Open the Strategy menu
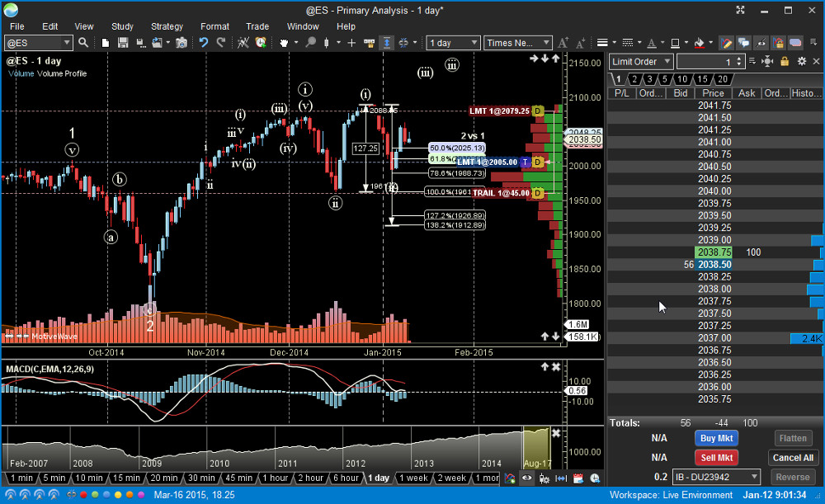This screenshot has height=504, width=825. [167, 26]
